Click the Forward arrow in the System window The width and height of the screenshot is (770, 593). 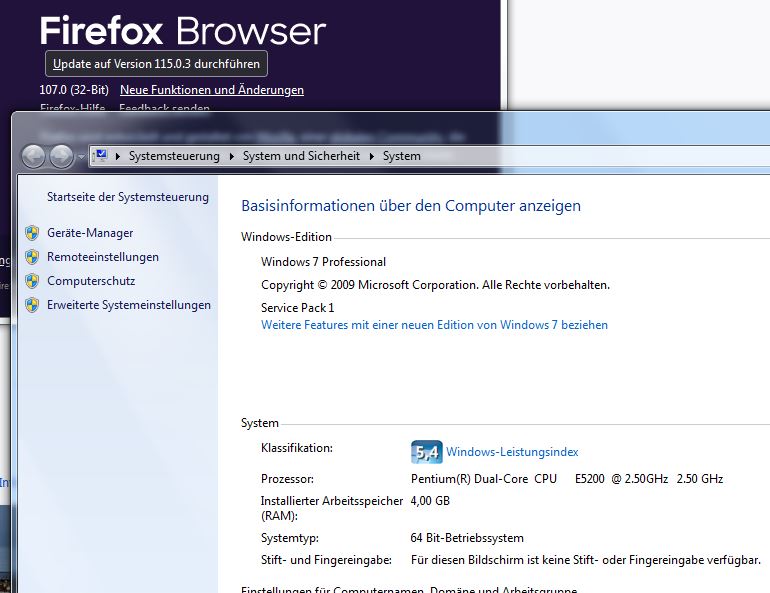click(61, 157)
